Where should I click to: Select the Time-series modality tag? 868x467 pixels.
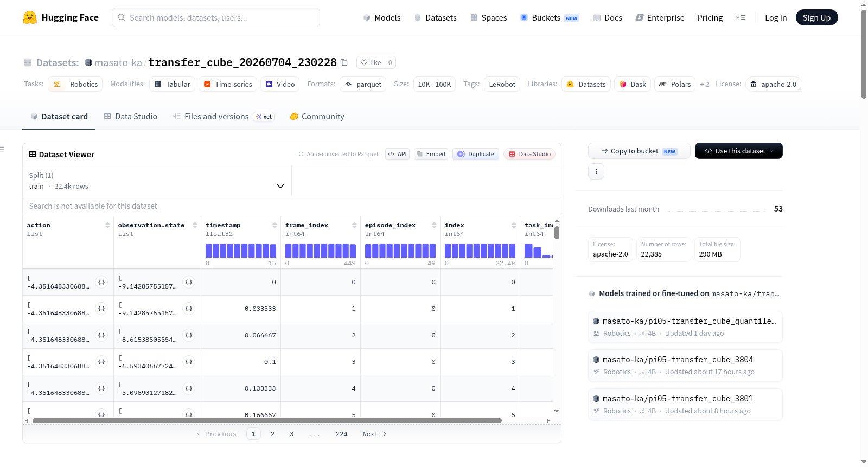(228, 84)
